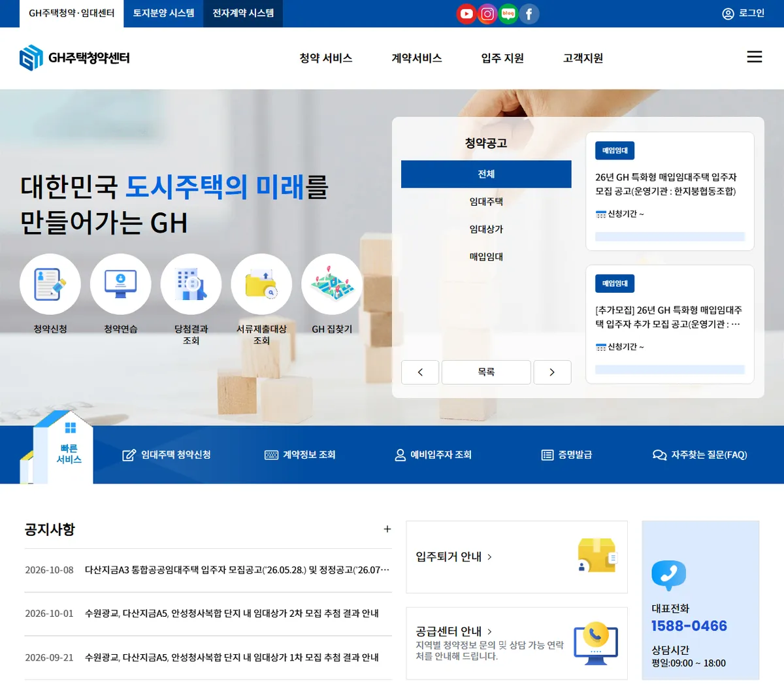This screenshot has height=692, width=784.
Task: Click the 계약정보 조회 keyboard icon
Action: (271, 455)
